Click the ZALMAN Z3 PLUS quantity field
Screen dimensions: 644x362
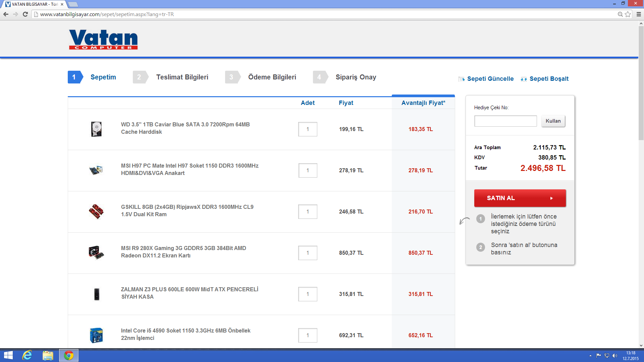click(308, 294)
